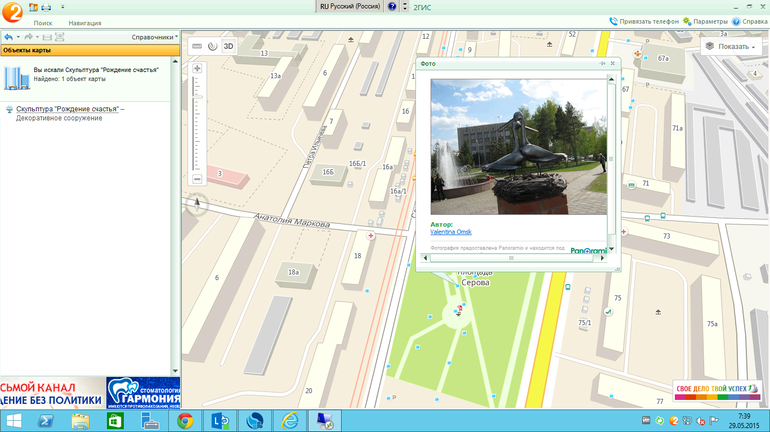Open the Поиск tab
Viewport: 770px width, 432px height.
pyautogui.click(x=43, y=22)
